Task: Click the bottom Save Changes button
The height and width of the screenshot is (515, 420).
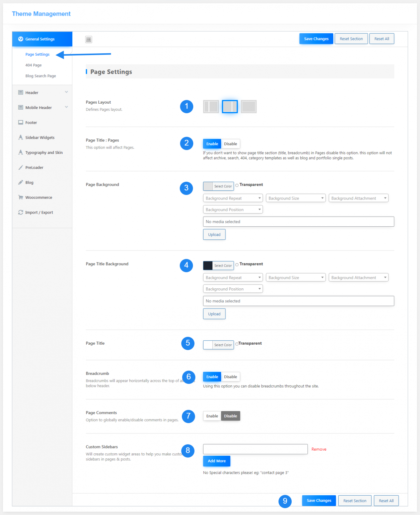Action: [x=319, y=501]
